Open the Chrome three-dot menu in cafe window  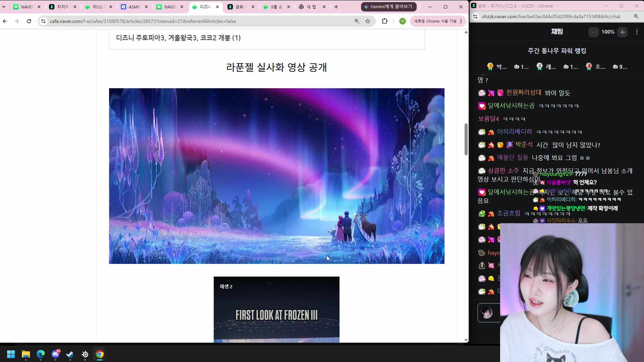(461, 21)
